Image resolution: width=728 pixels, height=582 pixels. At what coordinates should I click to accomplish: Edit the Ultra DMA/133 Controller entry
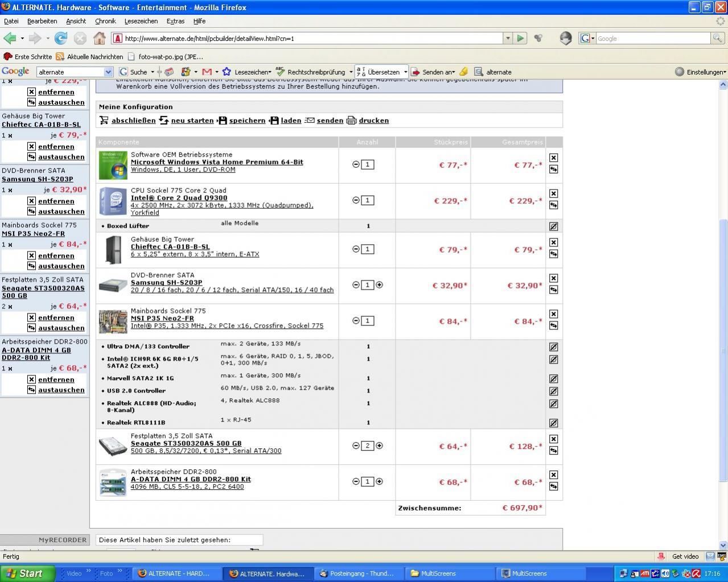tap(553, 346)
